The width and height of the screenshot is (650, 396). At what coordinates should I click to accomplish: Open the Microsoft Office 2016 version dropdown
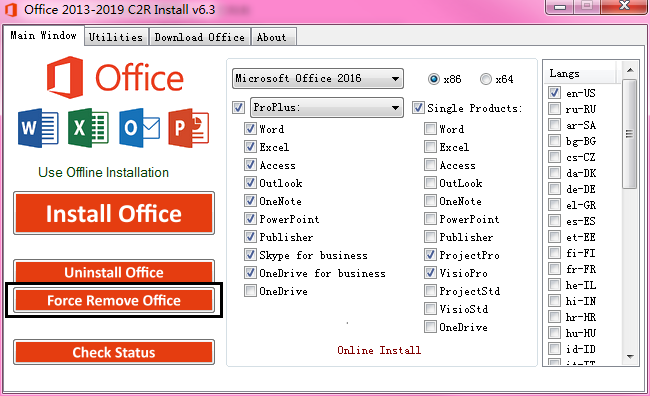tap(318, 78)
